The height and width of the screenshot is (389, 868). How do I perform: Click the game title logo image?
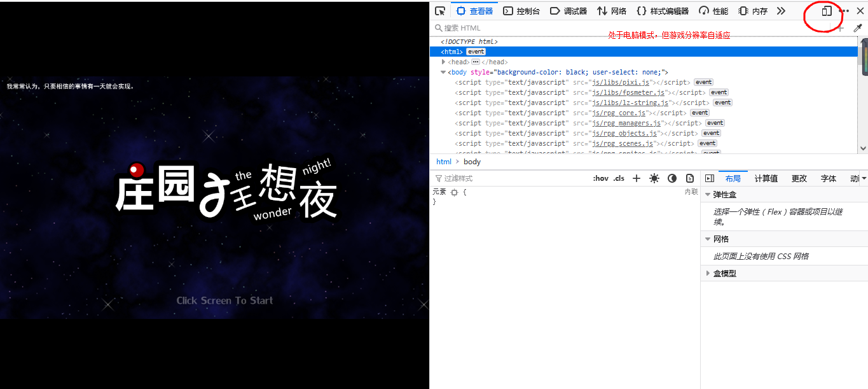[x=226, y=188]
